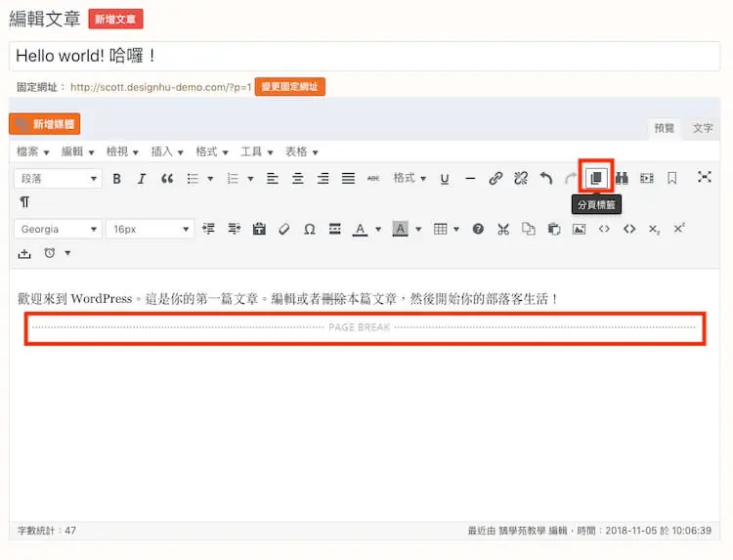733x560 pixels.
Task: Open the 工具 menu
Action: [257, 151]
